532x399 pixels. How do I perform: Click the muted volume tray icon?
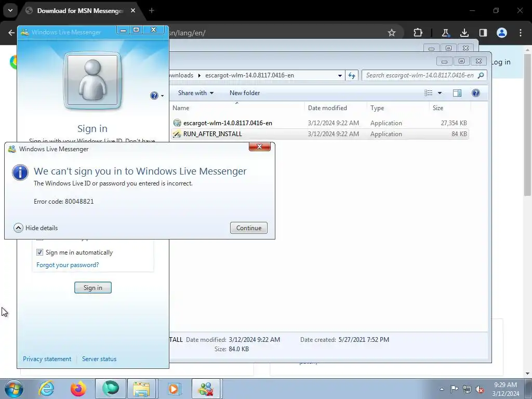coord(480,390)
